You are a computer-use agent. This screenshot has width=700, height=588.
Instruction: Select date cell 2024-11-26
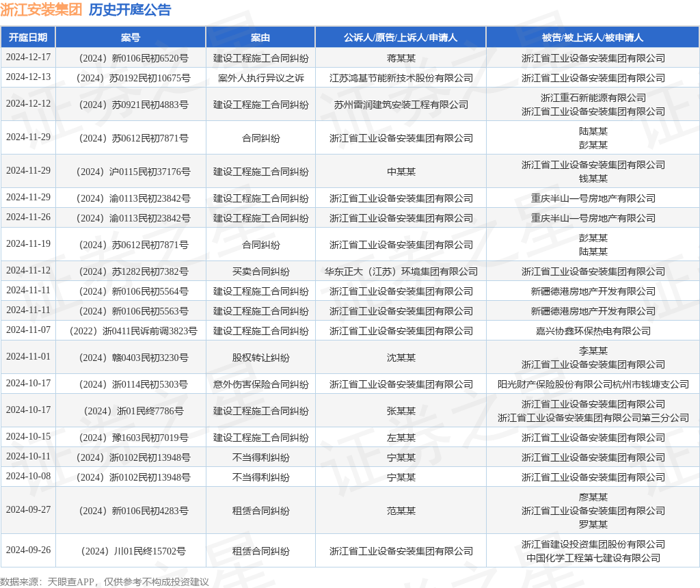point(28,217)
